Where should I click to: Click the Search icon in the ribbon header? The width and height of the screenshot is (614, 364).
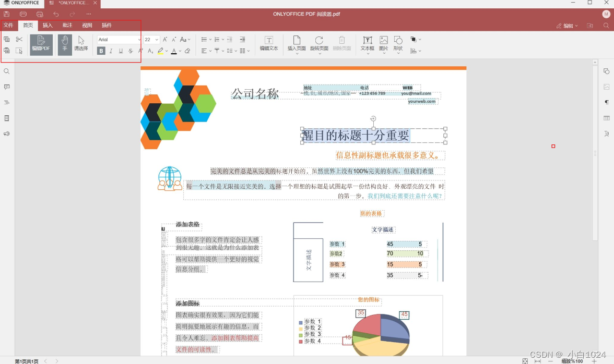(x=606, y=26)
